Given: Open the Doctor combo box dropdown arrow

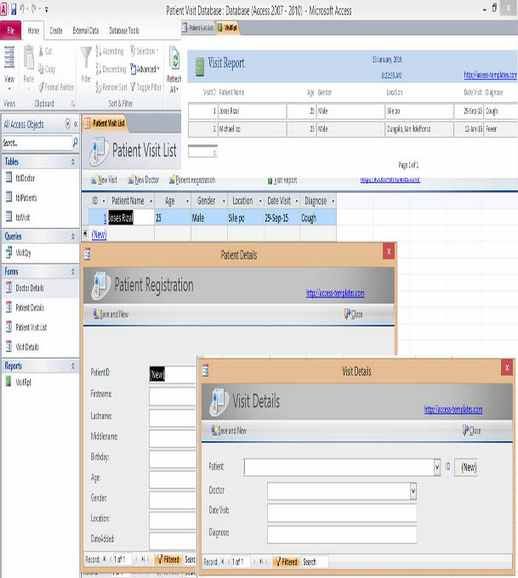Looking at the screenshot, I should pos(413,491).
